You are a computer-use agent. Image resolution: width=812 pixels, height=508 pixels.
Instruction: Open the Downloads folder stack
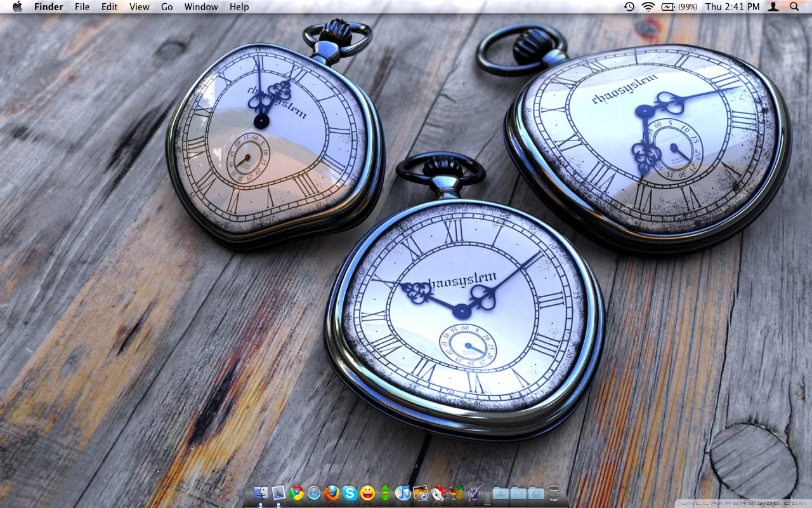click(x=536, y=493)
